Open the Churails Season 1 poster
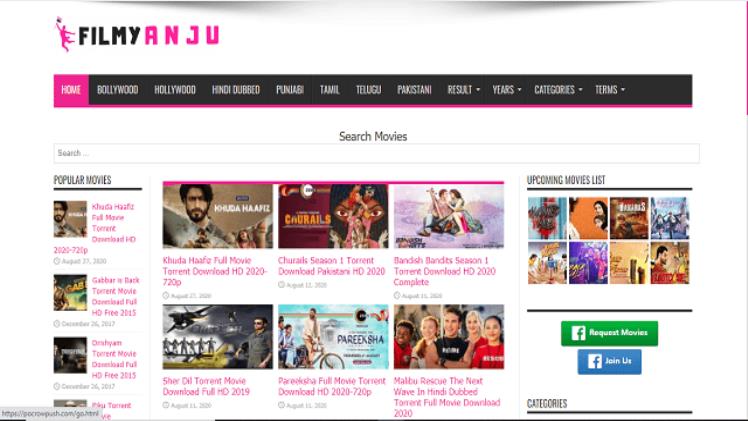Viewport: 748px width, 421px height. [333, 216]
